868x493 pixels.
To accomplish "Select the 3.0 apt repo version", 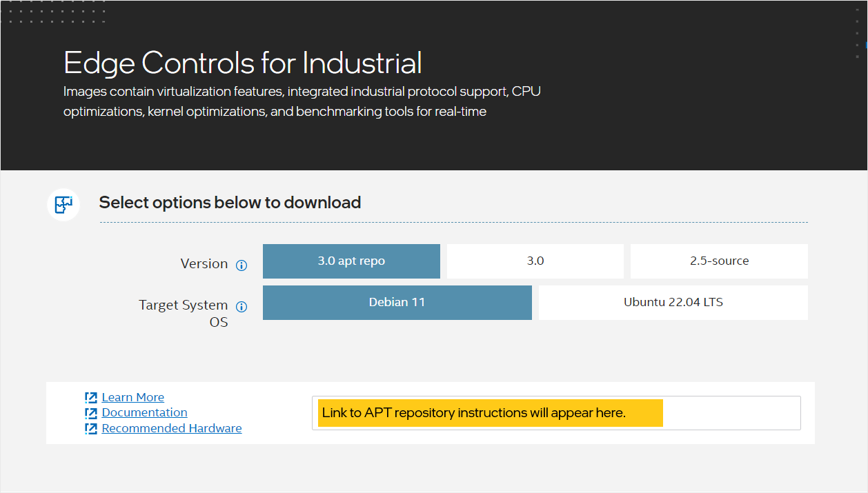I will click(351, 261).
